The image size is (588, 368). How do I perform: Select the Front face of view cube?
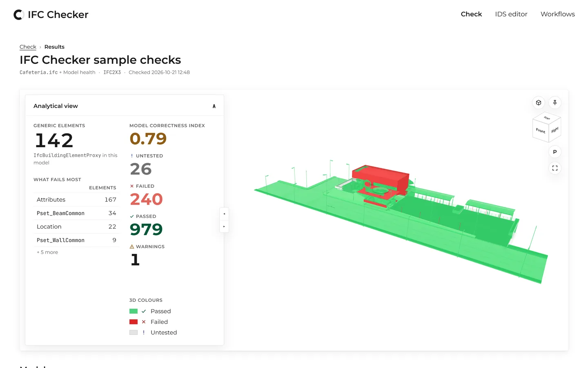click(541, 131)
